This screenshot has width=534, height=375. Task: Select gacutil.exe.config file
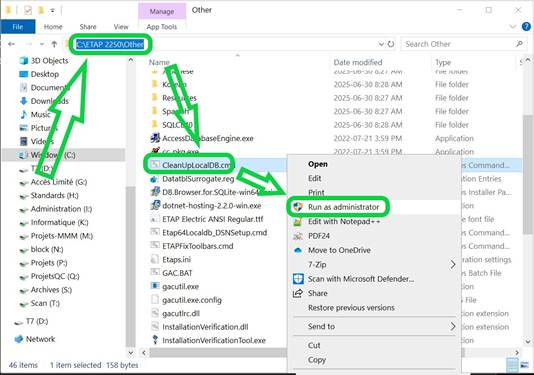192,300
